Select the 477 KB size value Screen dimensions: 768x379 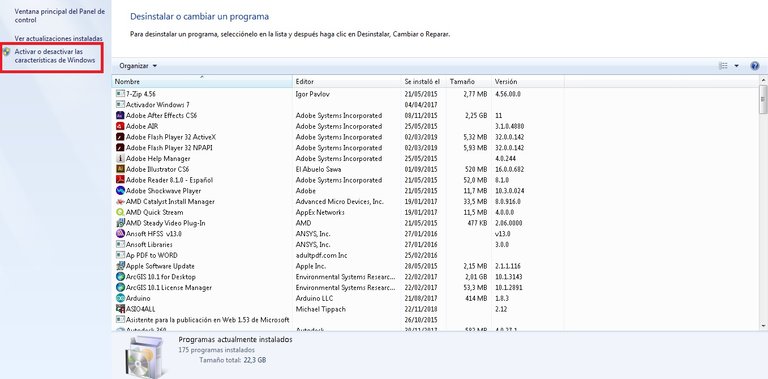click(x=477, y=223)
